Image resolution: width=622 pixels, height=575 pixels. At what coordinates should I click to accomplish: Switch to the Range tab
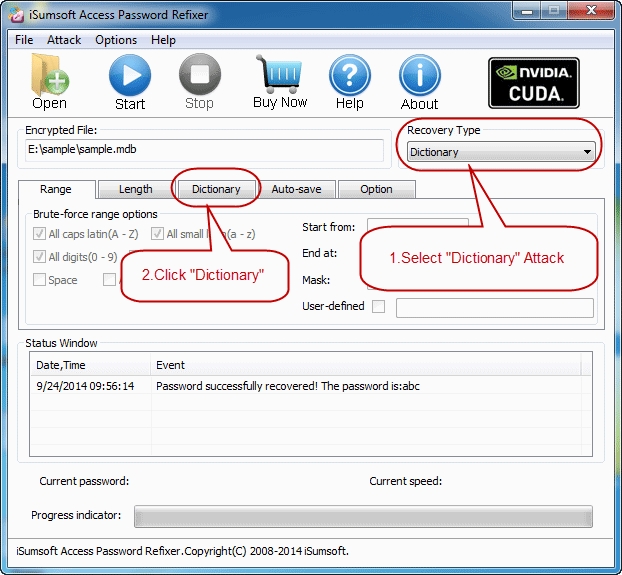[56, 189]
